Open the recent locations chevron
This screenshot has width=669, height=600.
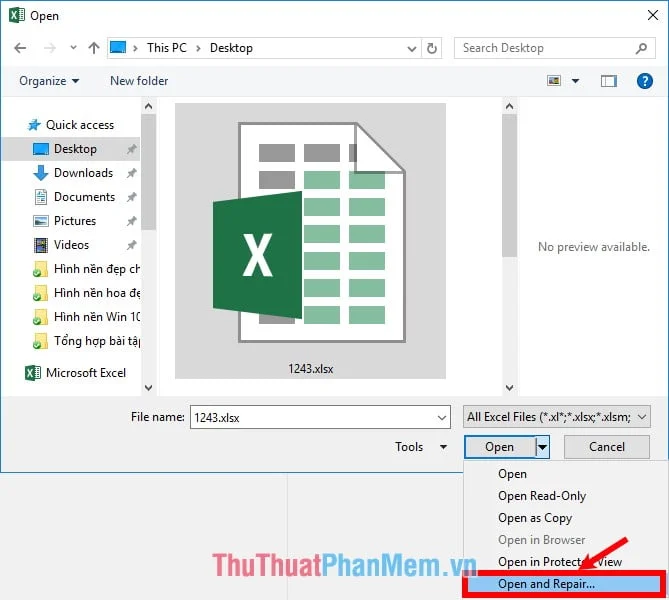(x=73, y=48)
